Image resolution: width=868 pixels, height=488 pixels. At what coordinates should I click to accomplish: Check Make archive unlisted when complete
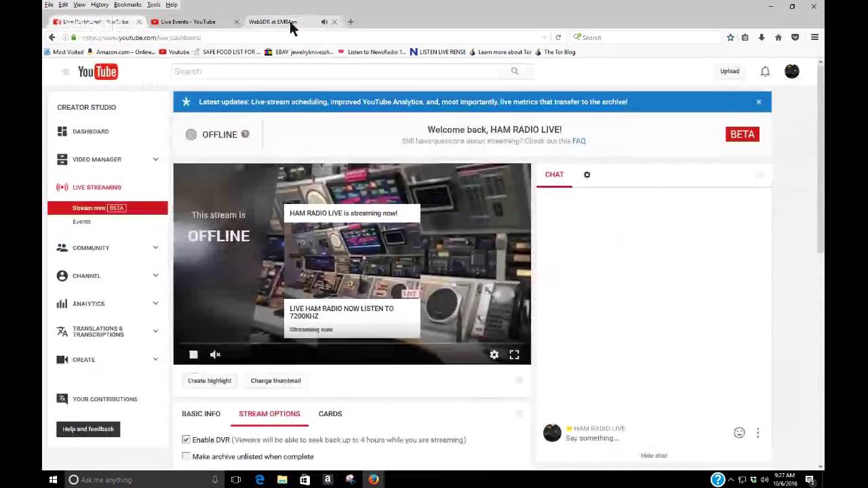(x=186, y=457)
